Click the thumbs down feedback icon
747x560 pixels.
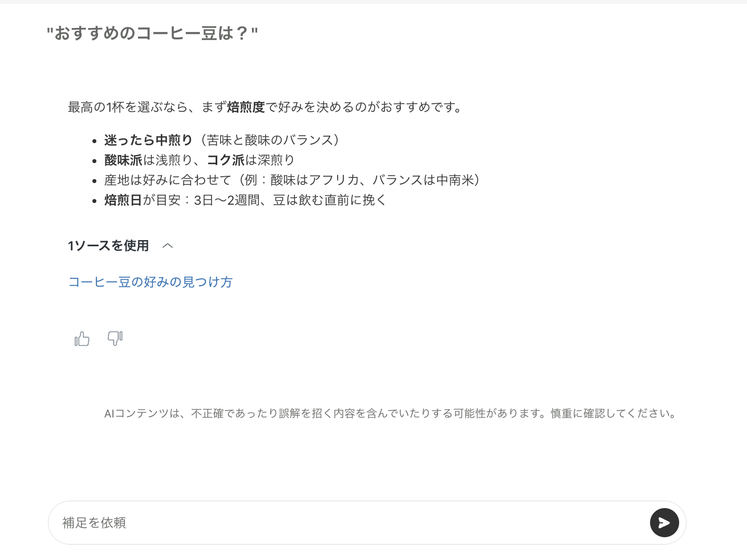(x=115, y=339)
